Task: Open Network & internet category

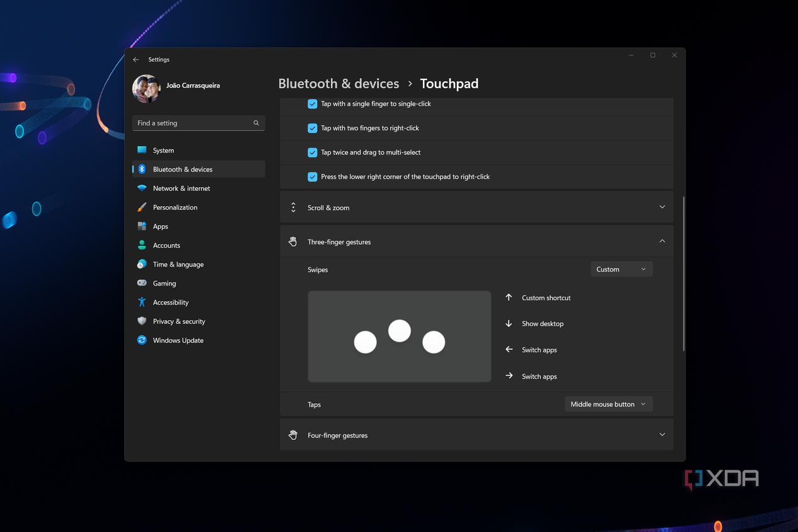Action: pyautogui.click(x=199, y=188)
